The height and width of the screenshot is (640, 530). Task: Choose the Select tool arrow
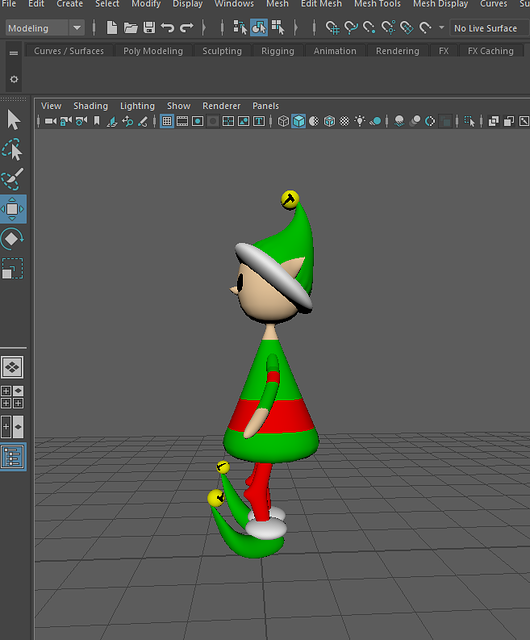click(13, 120)
